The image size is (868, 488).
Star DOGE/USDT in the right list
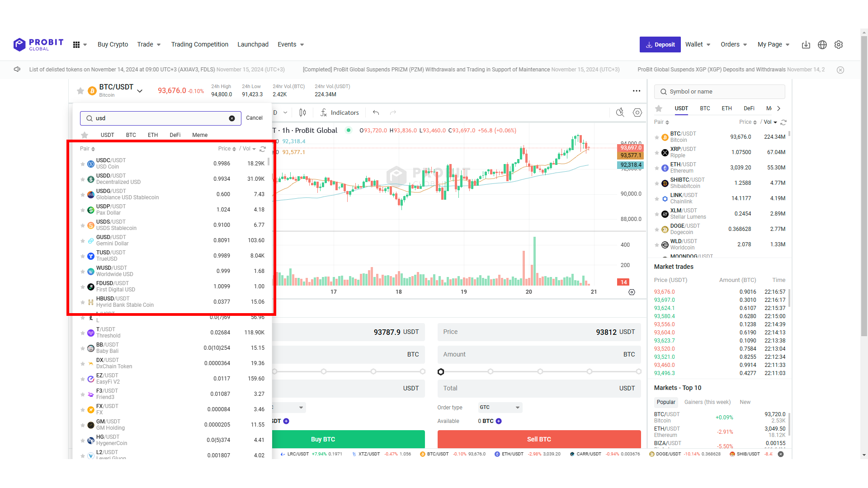click(x=657, y=230)
